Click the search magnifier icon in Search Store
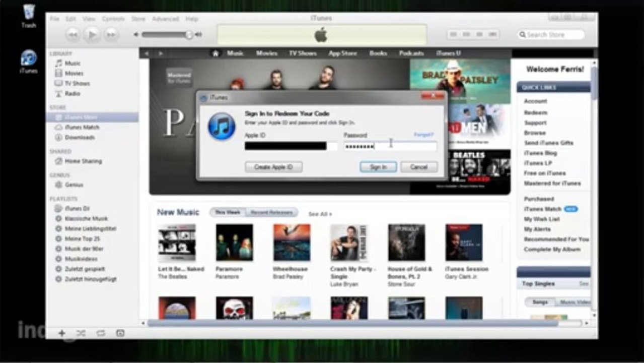The width and height of the screenshot is (644, 363). coord(522,35)
